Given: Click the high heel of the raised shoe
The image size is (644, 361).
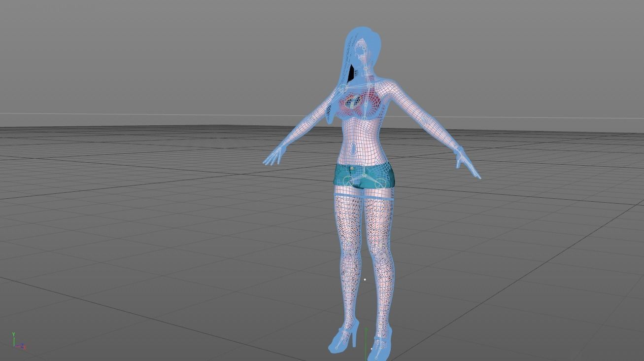Looking at the screenshot, I should [x=354, y=339].
